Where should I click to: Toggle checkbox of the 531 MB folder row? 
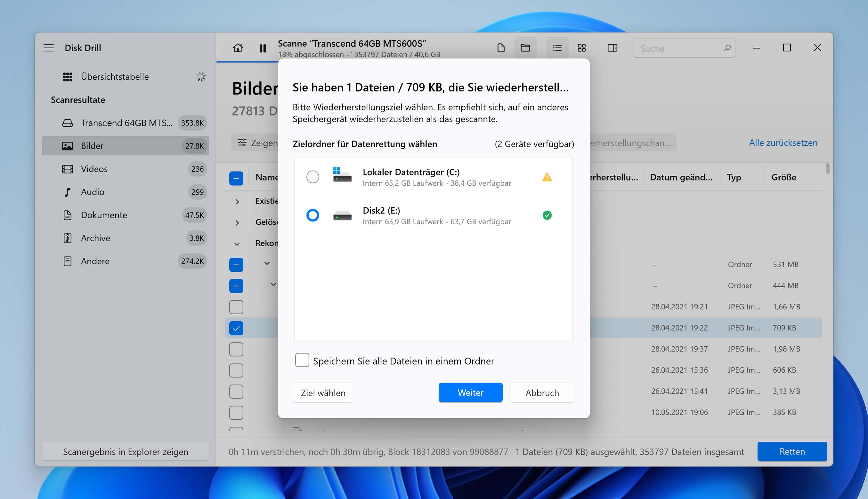click(x=236, y=265)
